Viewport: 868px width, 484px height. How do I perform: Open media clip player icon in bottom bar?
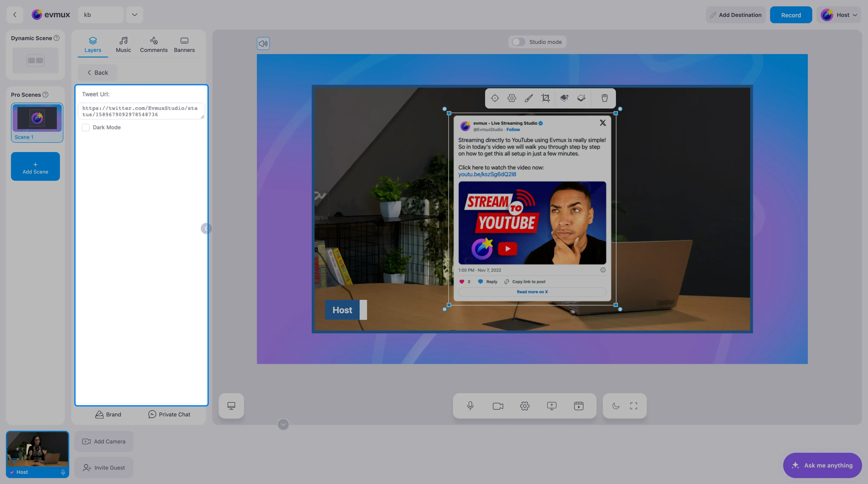579,406
